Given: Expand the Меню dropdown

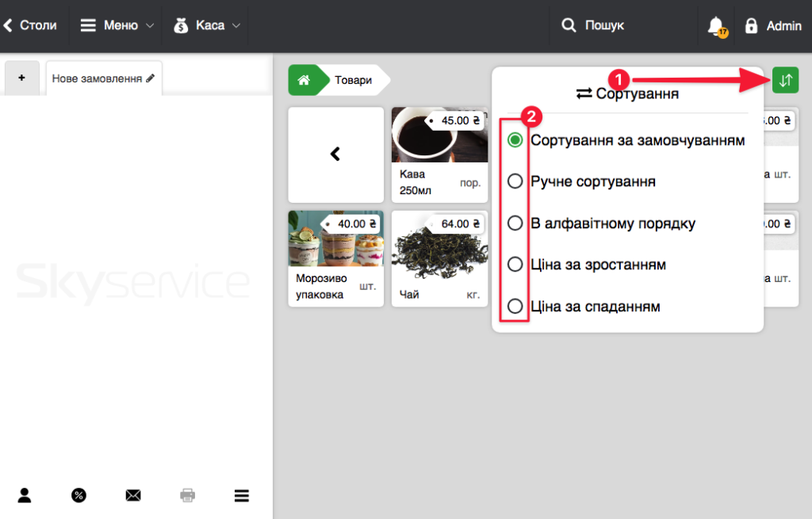Looking at the screenshot, I should [116, 25].
